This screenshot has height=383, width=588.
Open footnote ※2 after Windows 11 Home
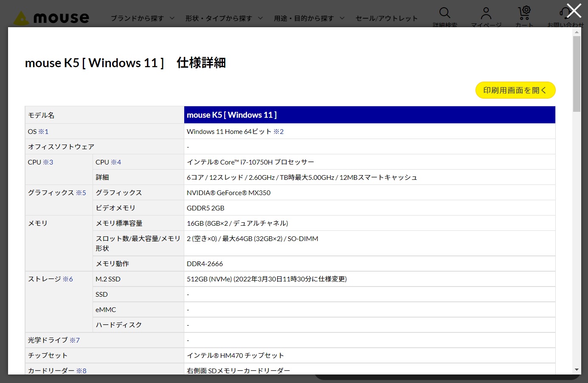(279, 131)
